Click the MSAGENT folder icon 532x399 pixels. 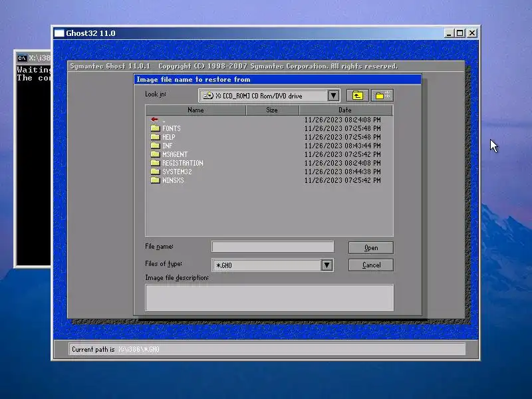156,154
